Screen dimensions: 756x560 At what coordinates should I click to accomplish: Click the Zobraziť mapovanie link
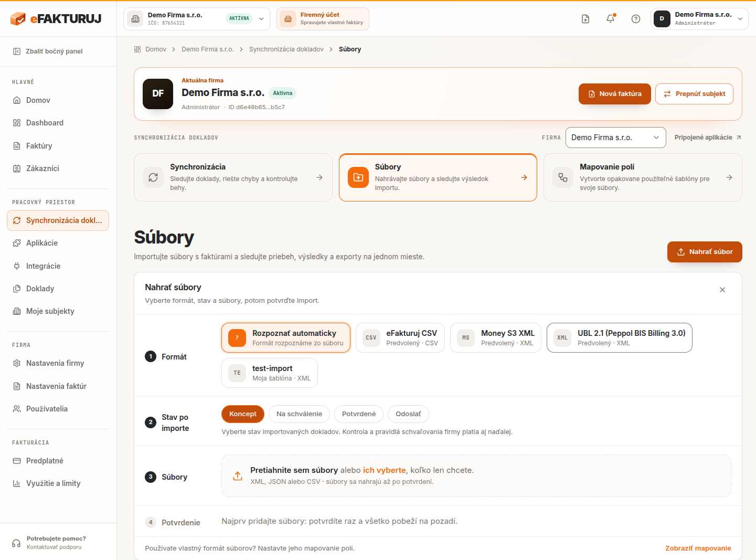point(698,548)
